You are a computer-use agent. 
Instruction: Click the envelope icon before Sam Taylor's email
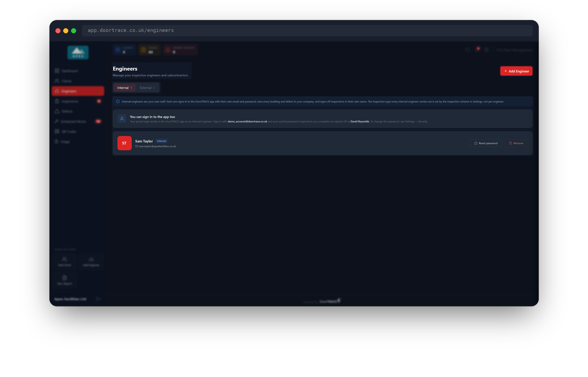pyautogui.click(x=136, y=146)
